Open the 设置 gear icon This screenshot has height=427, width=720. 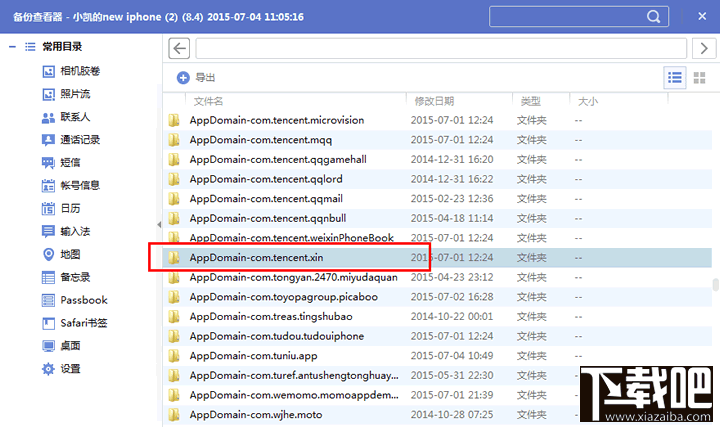click(48, 369)
